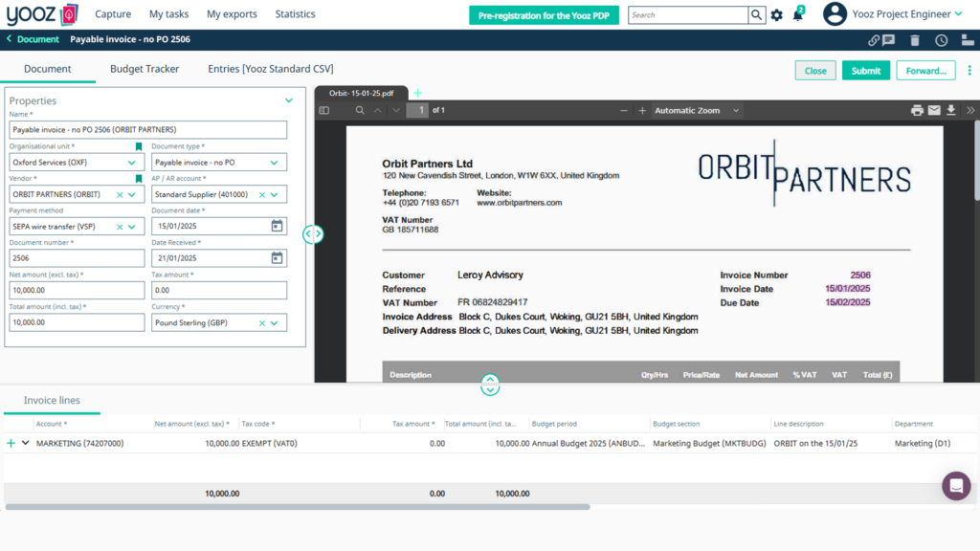This screenshot has height=551, width=980.
Task: Click the panel splitter toggle beside the PDF
Action: pos(313,233)
